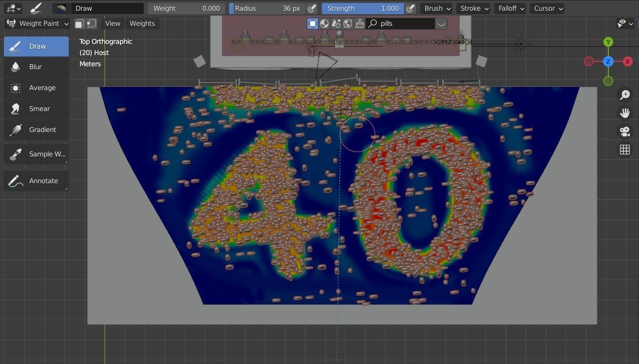Select the Smear tool
Viewport: 639px width, 364px height.
pos(36,109)
